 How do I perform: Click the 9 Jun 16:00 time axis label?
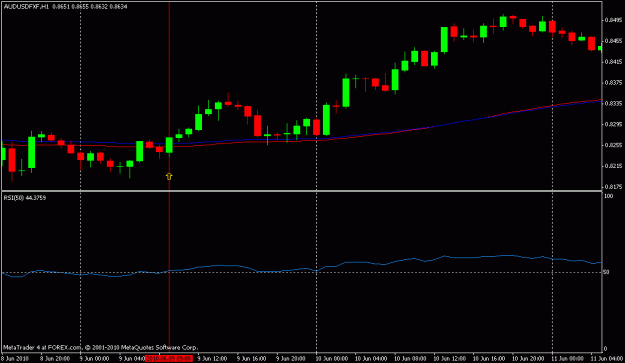(x=252, y=359)
